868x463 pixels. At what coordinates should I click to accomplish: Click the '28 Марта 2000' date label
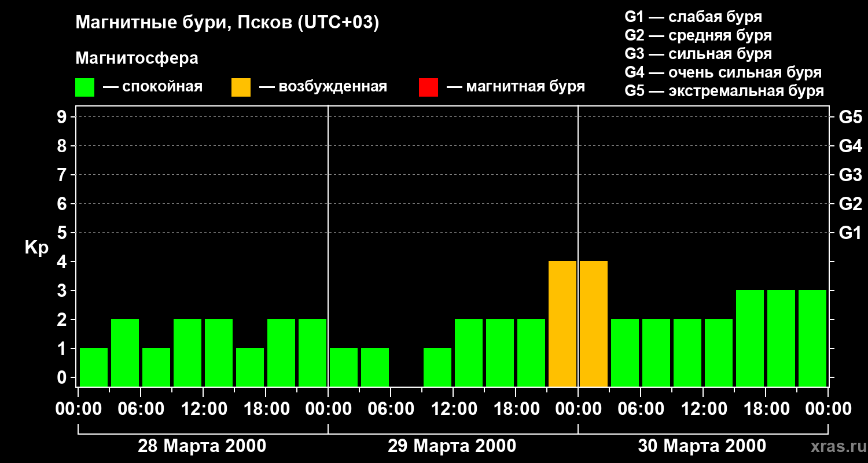pyautogui.click(x=202, y=446)
